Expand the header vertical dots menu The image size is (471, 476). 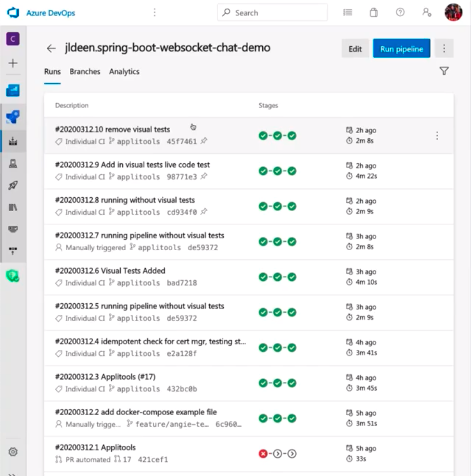pos(155,12)
